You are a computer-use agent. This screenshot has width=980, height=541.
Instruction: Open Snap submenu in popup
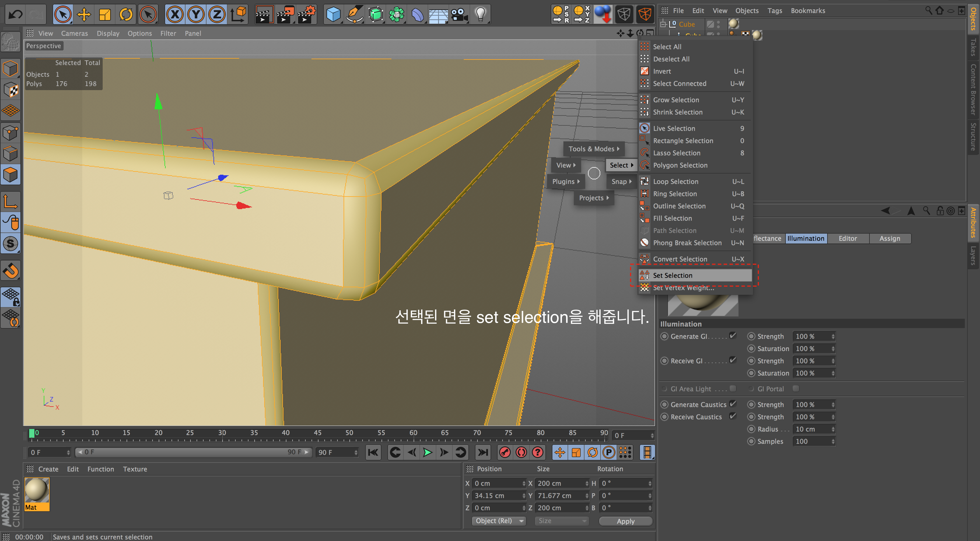tap(621, 181)
